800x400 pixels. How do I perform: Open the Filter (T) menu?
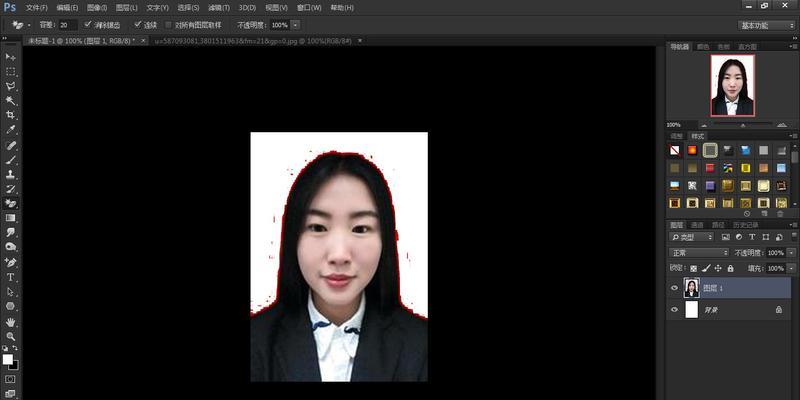[219, 8]
